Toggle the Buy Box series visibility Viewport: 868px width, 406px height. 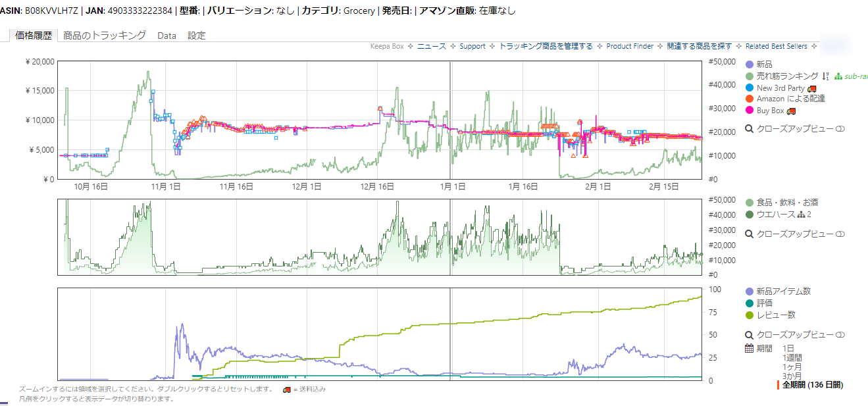pyautogui.click(x=750, y=111)
